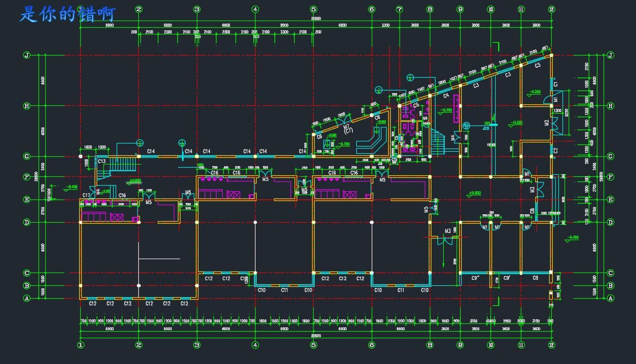Click the 1200 dimension beside door M2
The image size is (636, 364).
pyautogui.click(x=557, y=111)
